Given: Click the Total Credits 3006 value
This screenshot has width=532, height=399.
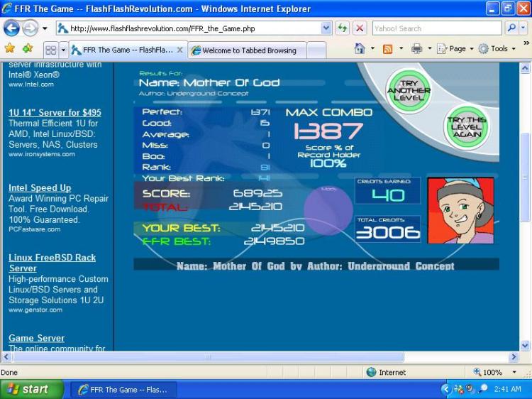Looking at the screenshot, I should tap(388, 233).
